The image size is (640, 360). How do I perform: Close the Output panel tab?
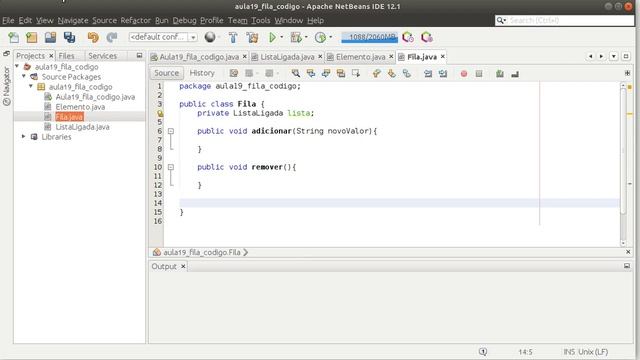tap(183, 266)
